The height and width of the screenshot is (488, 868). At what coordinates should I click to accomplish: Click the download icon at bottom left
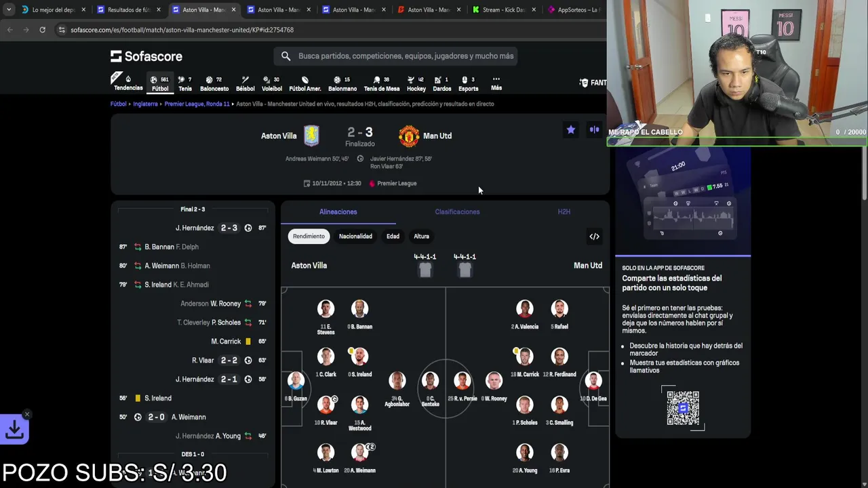(x=14, y=428)
